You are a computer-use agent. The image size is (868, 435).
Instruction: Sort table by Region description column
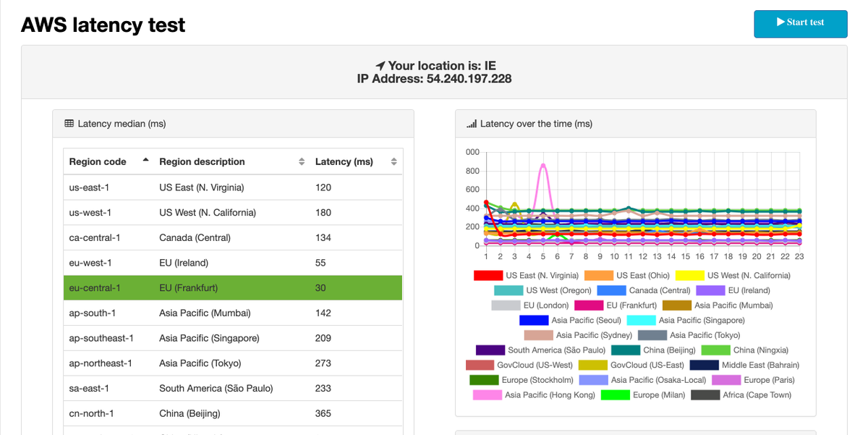coord(231,161)
